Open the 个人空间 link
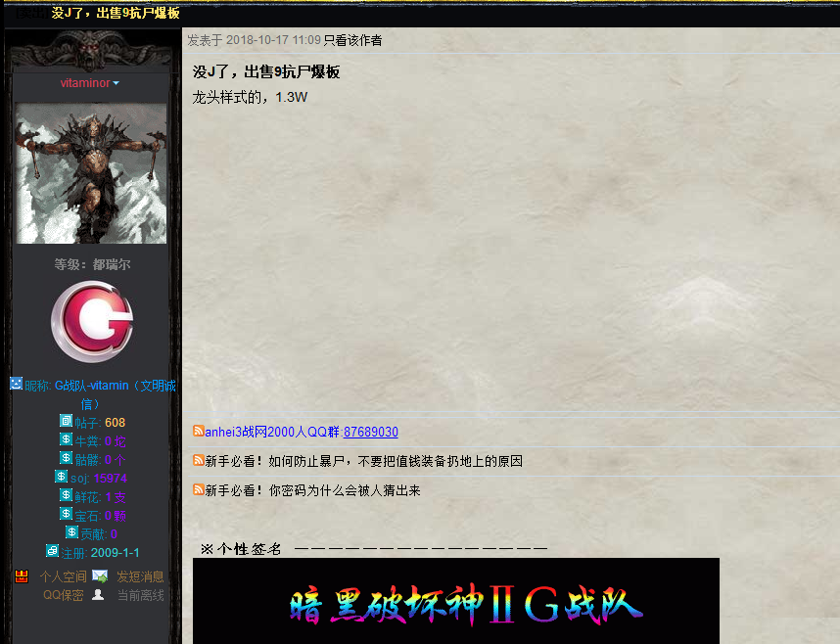Image resolution: width=840 pixels, height=644 pixels. point(63,576)
